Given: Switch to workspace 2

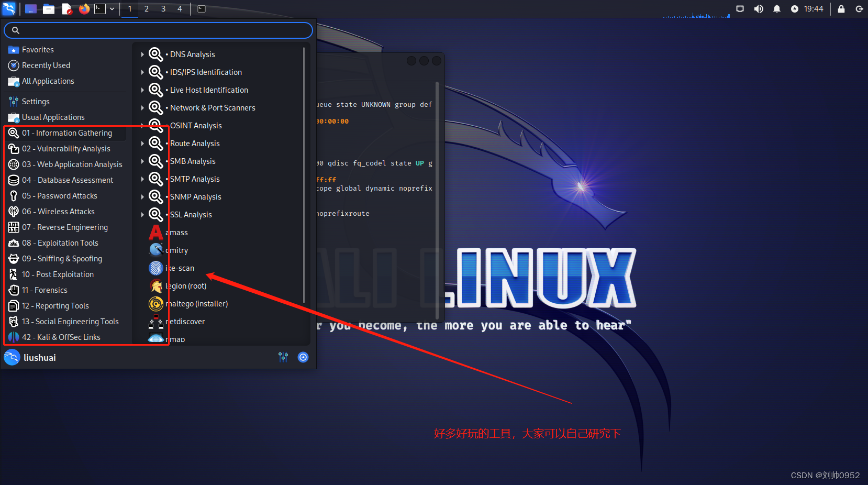Looking at the screenshot, I should point(147,9).
